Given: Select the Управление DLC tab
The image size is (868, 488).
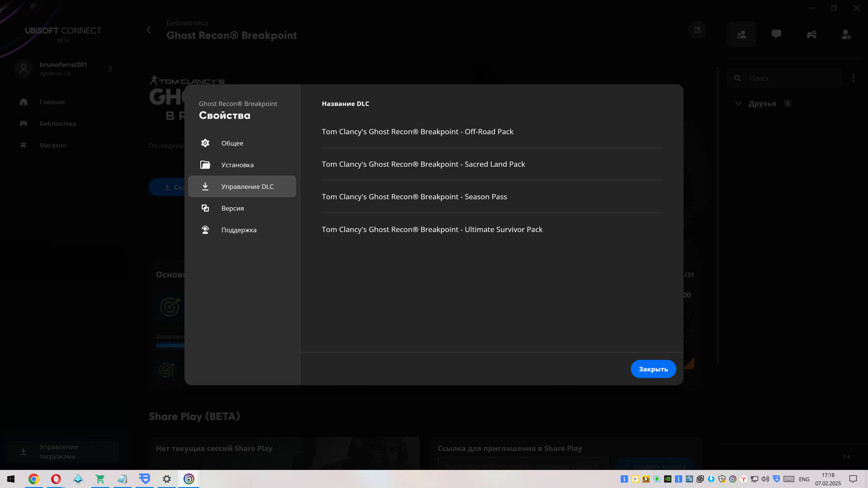Looking at the screenshot, I should click(242, 186).
